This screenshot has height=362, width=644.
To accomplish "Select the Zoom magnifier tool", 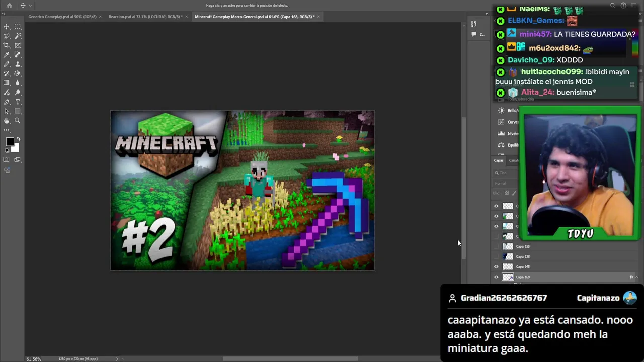I will pos(18,121).
